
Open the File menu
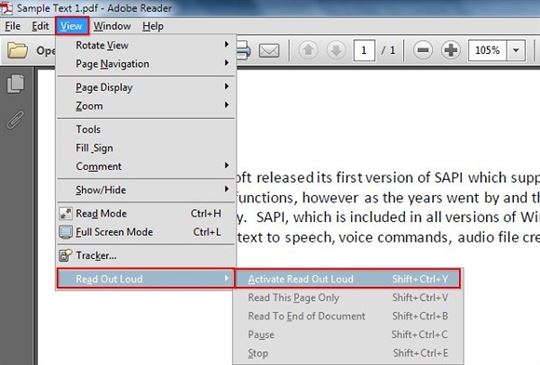click(13, 26)
